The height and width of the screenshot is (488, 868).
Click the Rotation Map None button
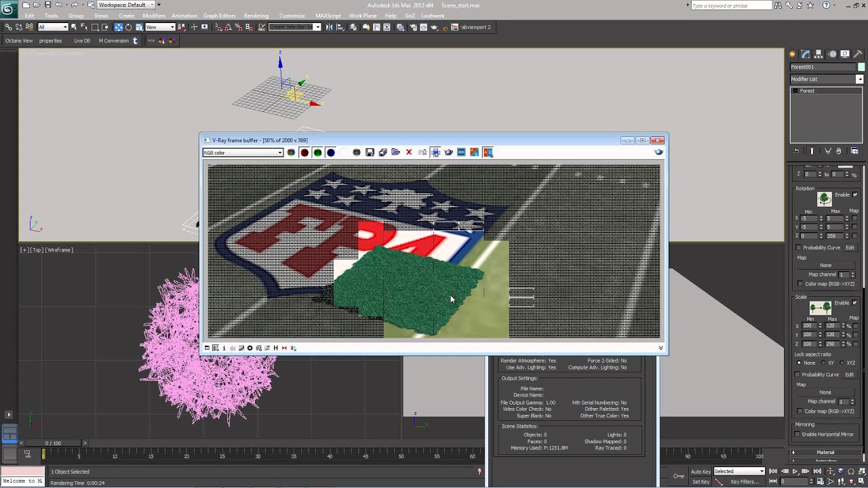click(825, 265)
